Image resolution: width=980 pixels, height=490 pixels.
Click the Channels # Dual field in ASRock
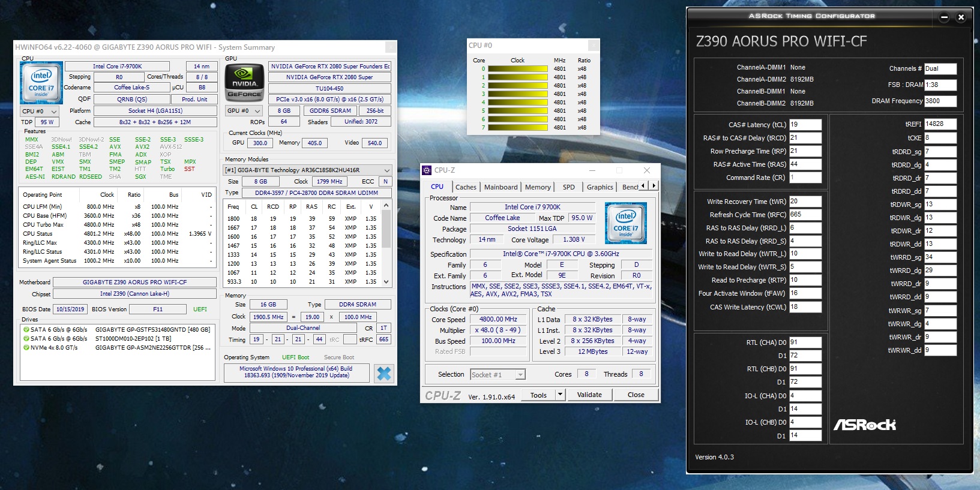(x=940, y=68)
